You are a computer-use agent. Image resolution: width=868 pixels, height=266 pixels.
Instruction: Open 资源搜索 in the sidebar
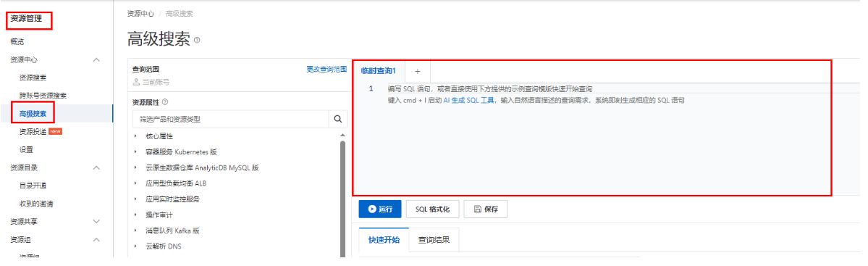[x=33, y=78]
